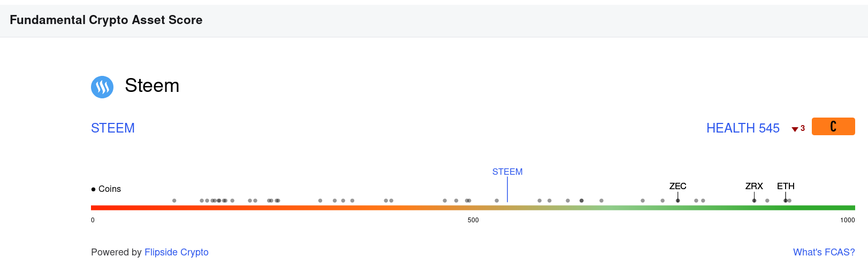Open the What's FCAS? link

(824, 252)
